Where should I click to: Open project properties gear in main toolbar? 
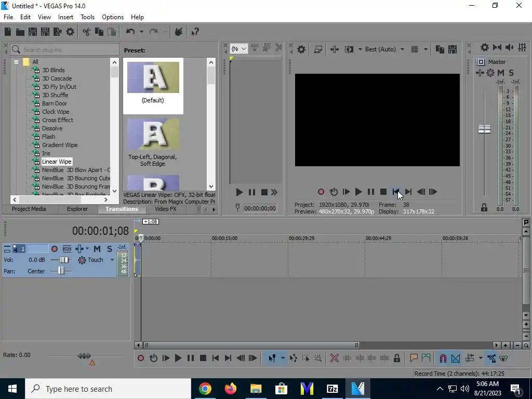click(70, 32)
